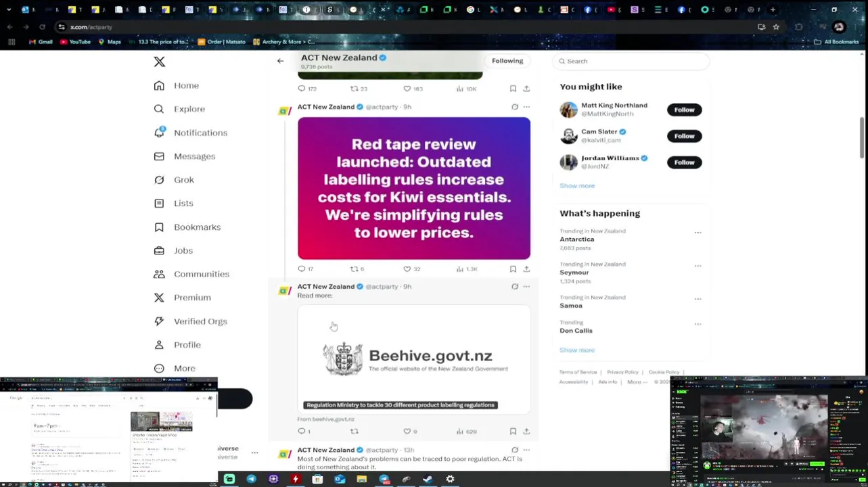This screenshot has height=487, width=868.
Task: Go back with the arrow beside ACT New Zealand
Action: click(x=280, y=61)
